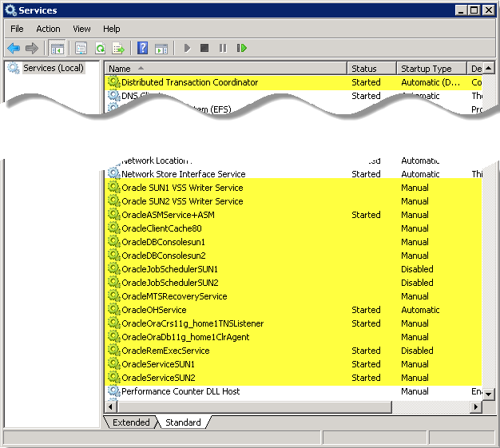The width and height of the screenshot is (500, 448).
Task: Select the OracleDBConsolesun2 service
Action: [293, 256]
